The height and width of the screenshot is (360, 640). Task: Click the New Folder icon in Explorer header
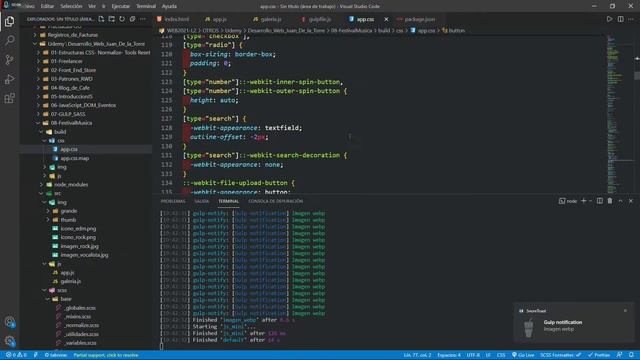pos(111,19)
